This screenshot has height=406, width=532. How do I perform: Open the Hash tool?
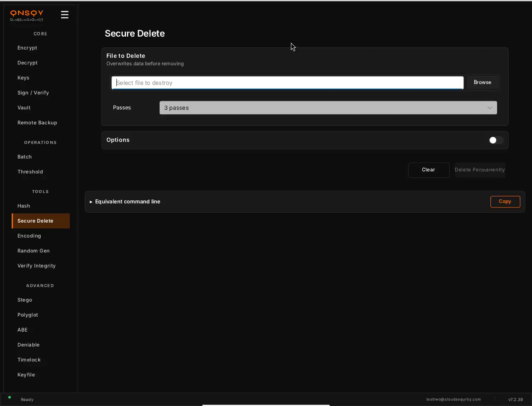(41, 206)
